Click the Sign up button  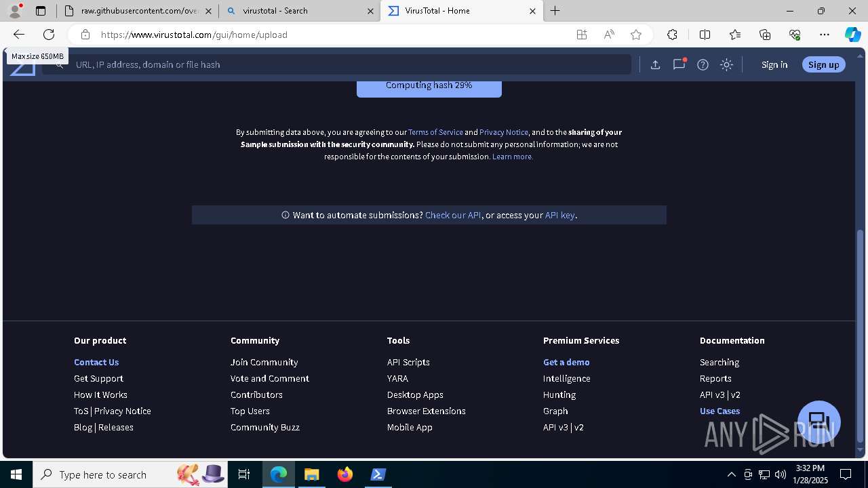point(823,64)
